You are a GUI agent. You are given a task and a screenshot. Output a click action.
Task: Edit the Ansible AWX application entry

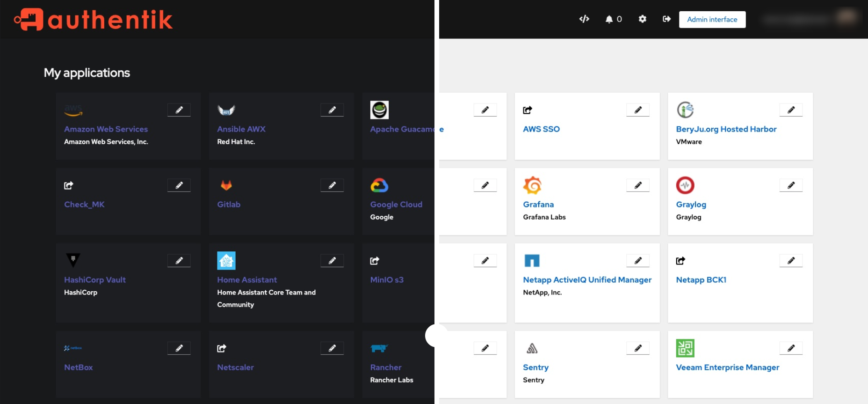point(332,110)
